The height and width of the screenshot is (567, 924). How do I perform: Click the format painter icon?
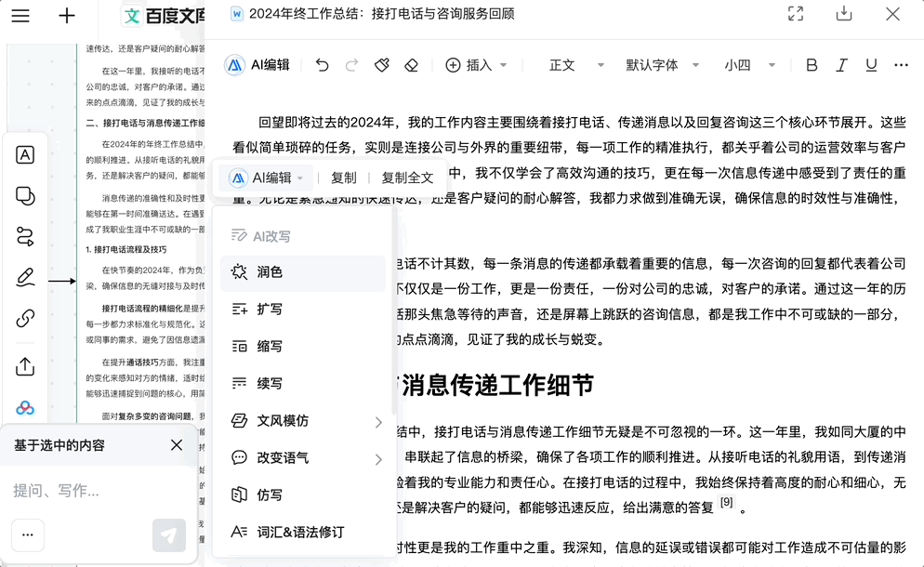pos(382,64)
